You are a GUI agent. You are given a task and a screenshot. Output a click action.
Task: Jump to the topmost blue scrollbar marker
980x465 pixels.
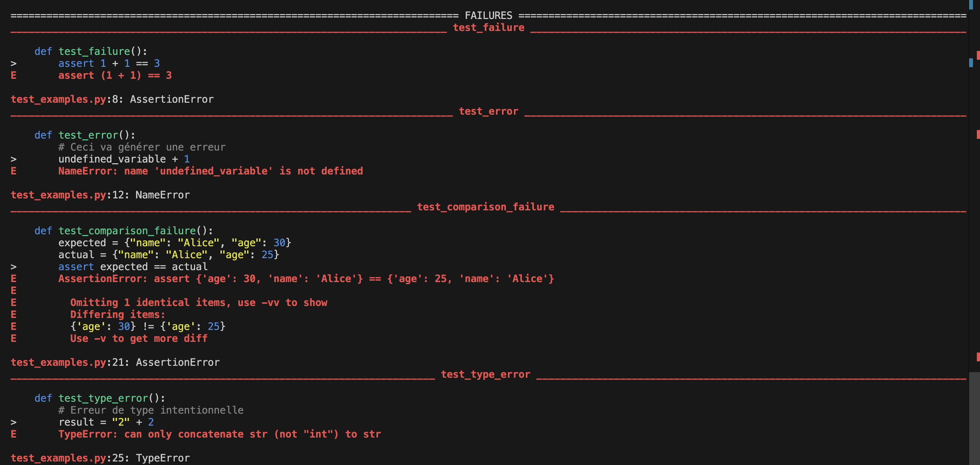(x=971, y=5)
